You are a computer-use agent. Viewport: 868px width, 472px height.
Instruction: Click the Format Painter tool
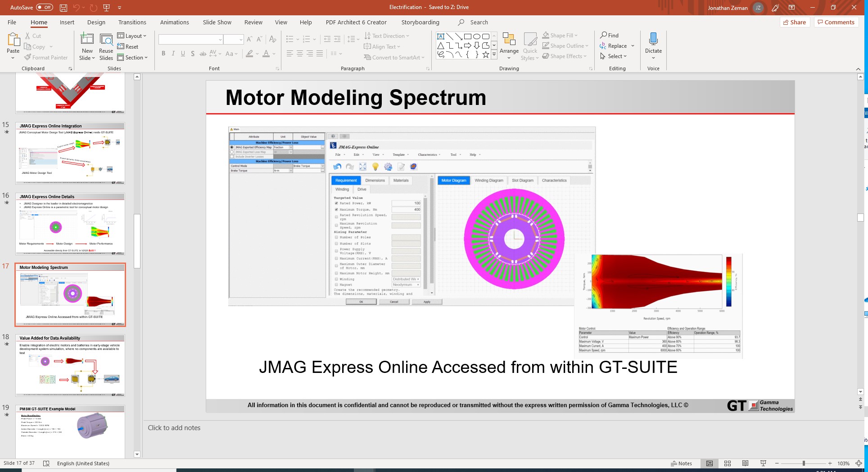click(46, 58)
